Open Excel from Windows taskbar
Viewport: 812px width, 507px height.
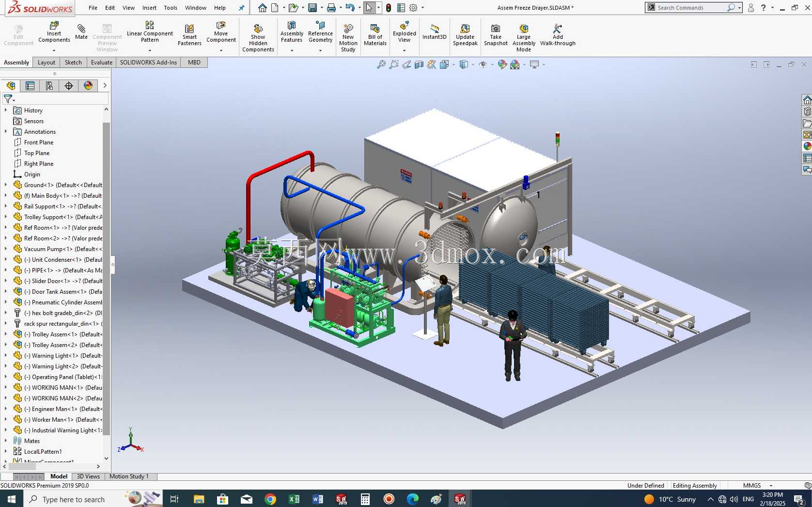point(294,499)
